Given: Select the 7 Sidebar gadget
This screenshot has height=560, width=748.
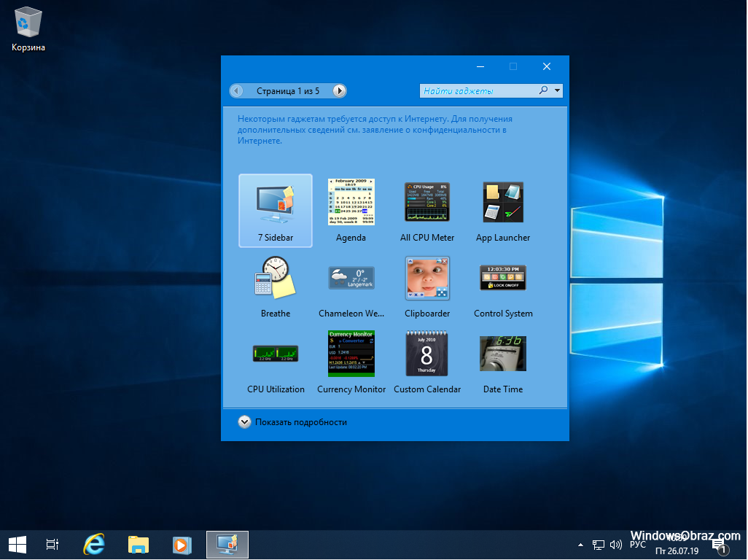Looking at the screenshot, I should [275, 211].
